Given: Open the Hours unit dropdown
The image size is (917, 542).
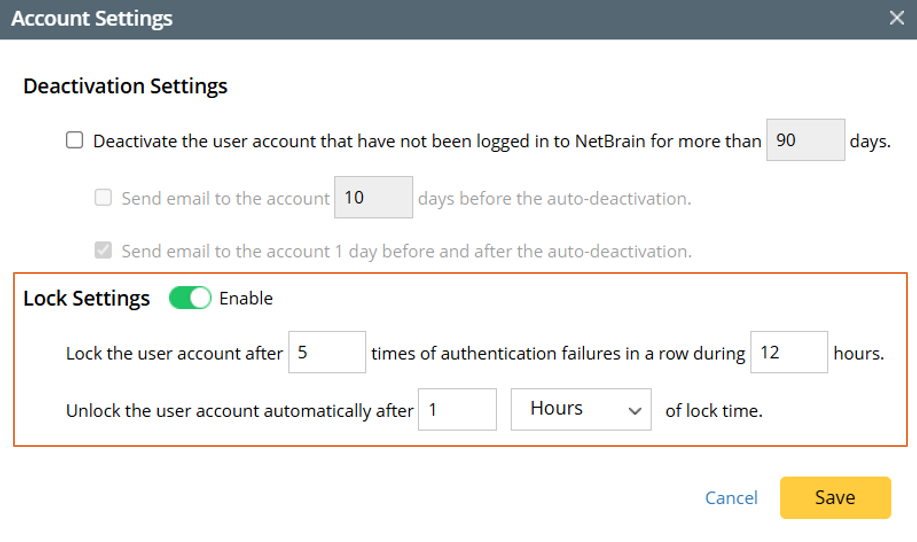Looking at the screenshot, I should coord(580,409).
